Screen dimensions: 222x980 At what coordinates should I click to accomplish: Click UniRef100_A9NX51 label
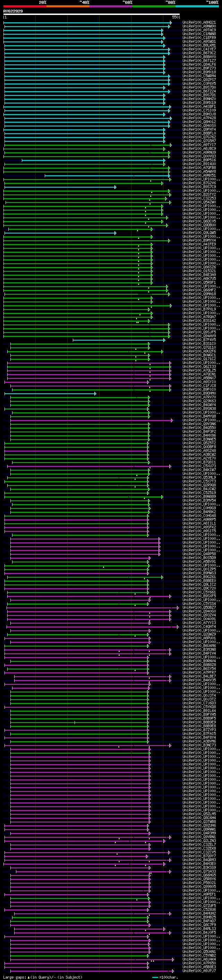199,175
